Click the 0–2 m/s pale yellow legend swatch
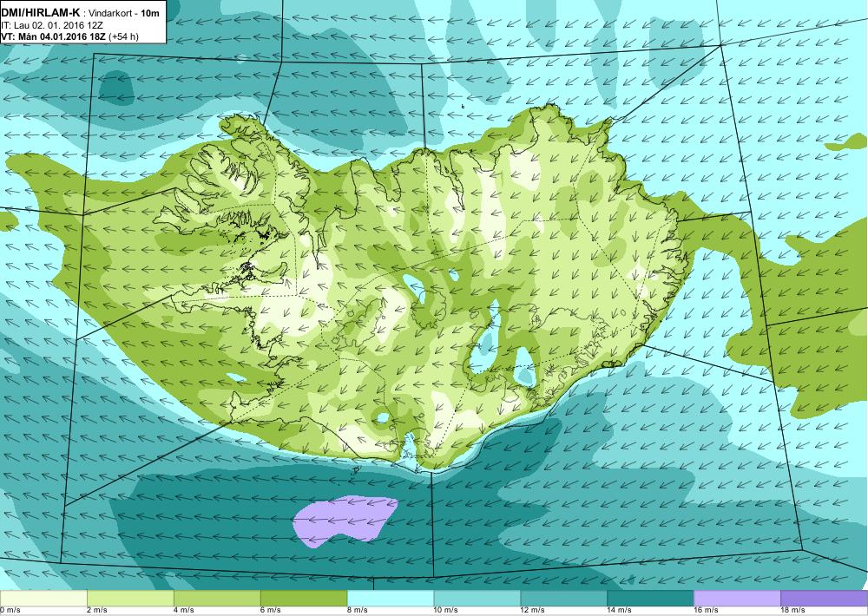 43,598
